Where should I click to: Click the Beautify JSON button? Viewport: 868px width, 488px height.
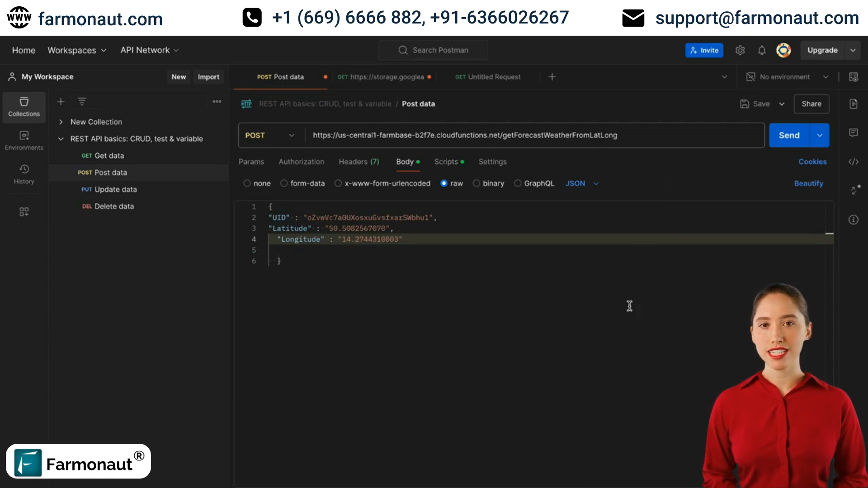pos(809,183)
